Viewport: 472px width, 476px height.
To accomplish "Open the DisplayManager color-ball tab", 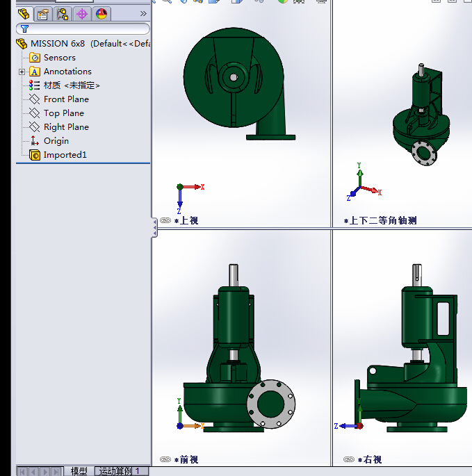I will pyautogui.click(x=101, y=14).
